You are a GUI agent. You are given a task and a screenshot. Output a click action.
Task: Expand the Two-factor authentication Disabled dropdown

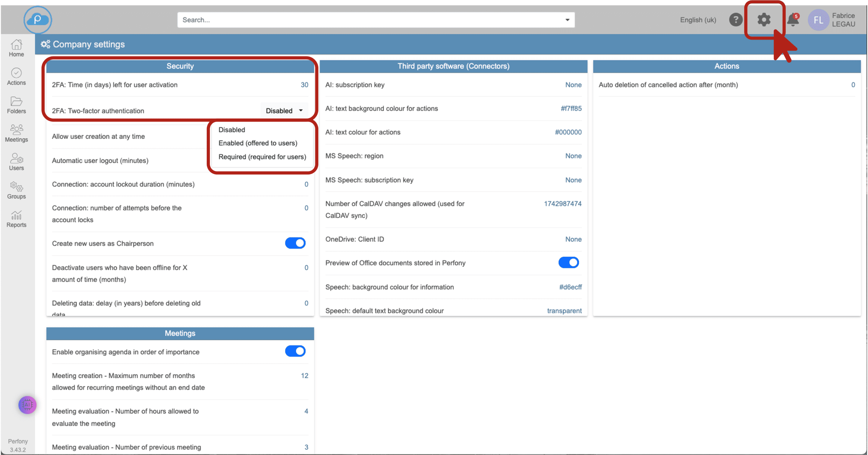284,111
